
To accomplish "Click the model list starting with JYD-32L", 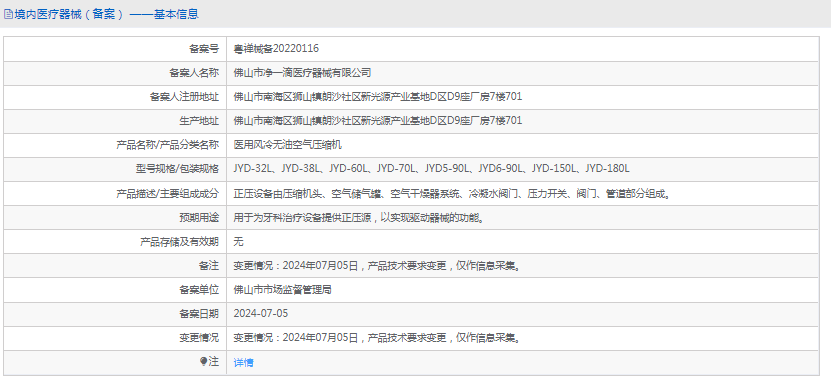I will click(x=431, y=169).
